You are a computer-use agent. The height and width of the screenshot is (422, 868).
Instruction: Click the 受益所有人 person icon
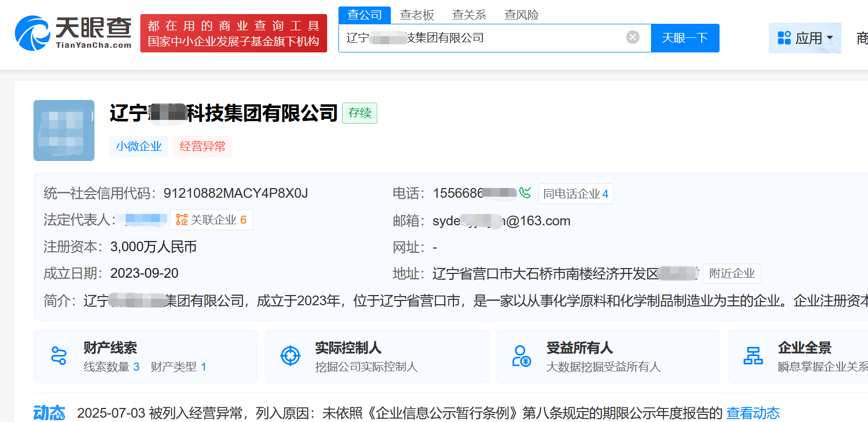[521, 356]
